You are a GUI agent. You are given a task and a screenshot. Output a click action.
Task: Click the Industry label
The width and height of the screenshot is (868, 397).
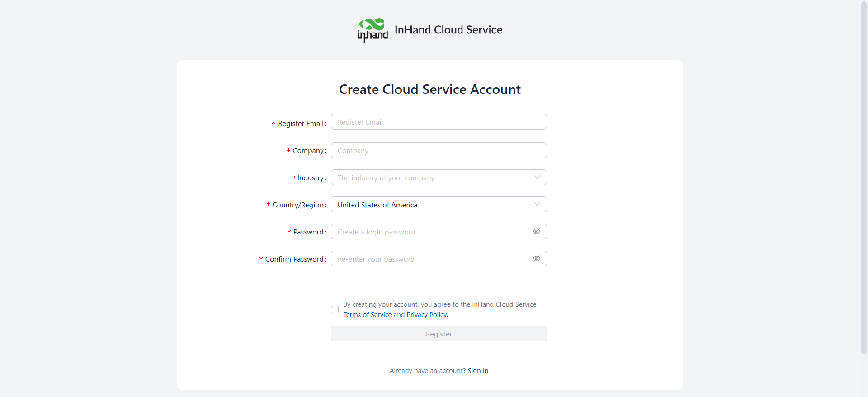coord(311,178)
